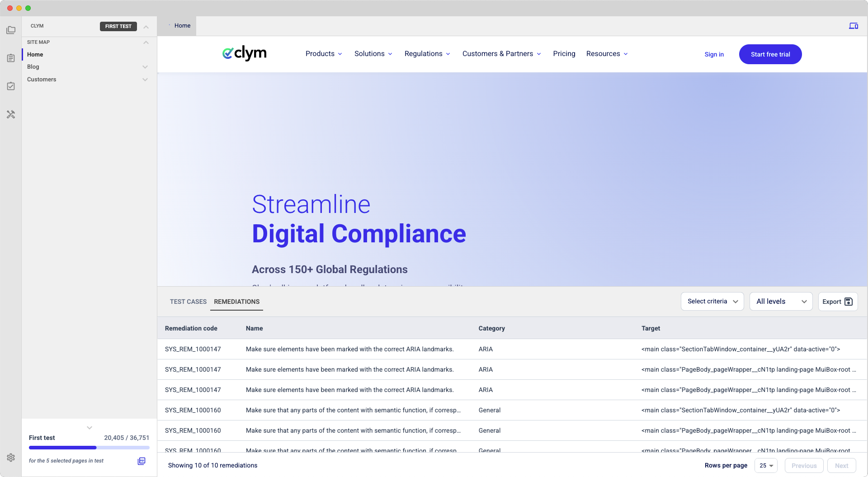This screenshot has width=868, height=477.
Task: Open the All levels dropdown
Action: [x=781, y=302]
